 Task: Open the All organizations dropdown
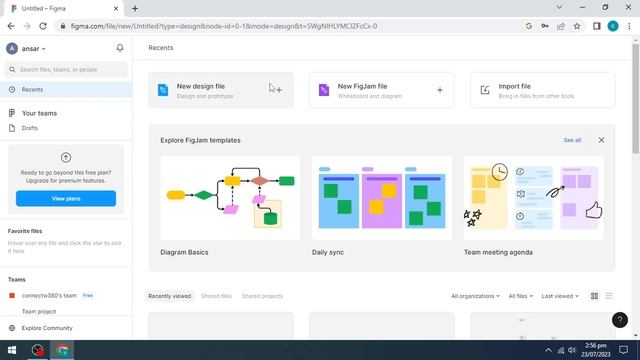coord(475,296)
